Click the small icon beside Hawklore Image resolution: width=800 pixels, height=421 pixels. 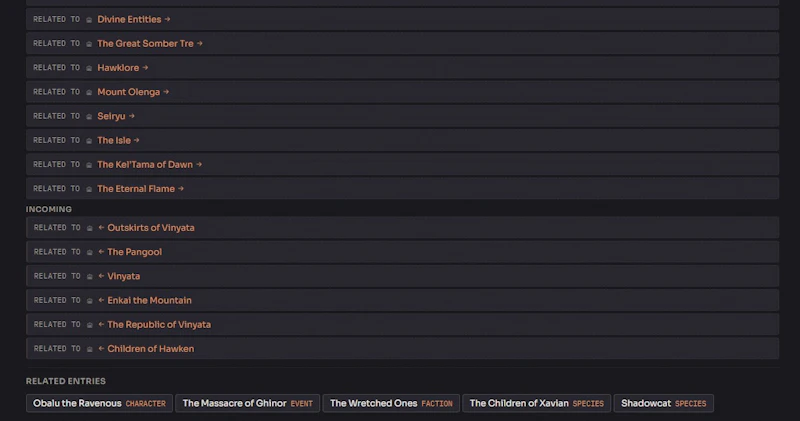coord(89,68)
